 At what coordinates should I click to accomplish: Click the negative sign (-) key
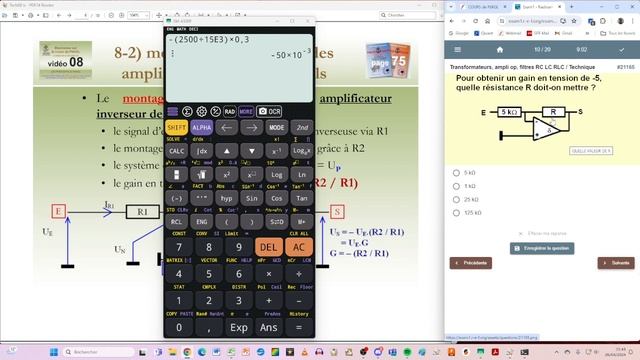pos(176,198)
